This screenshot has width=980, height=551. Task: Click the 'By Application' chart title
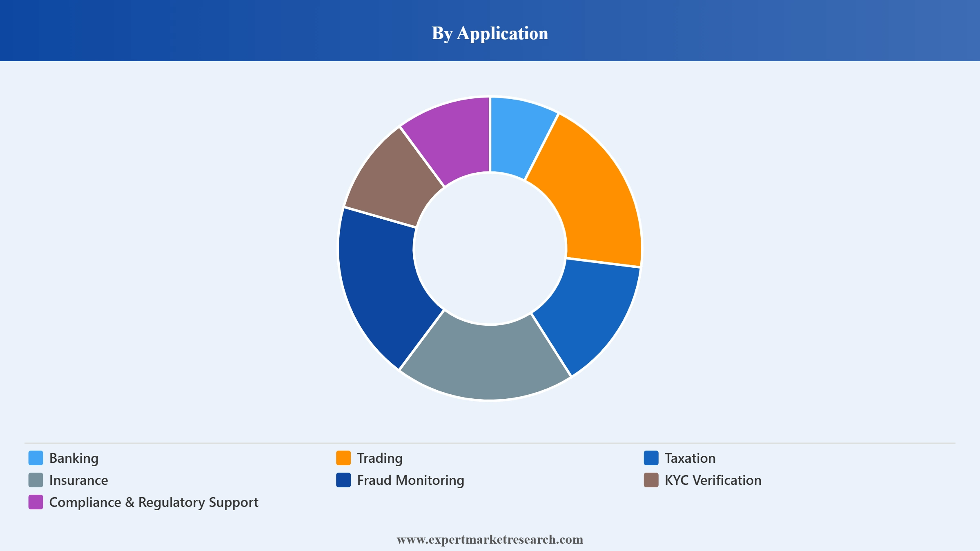pyautogui.click(x=490, y=33)
